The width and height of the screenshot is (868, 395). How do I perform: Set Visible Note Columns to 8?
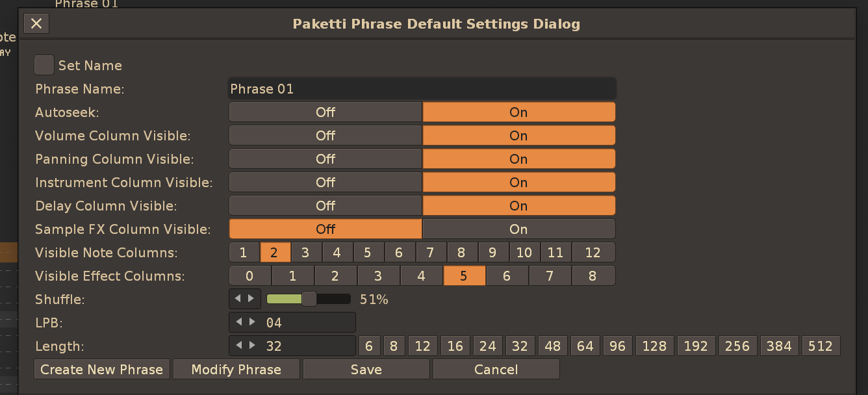tap(461, 252)
